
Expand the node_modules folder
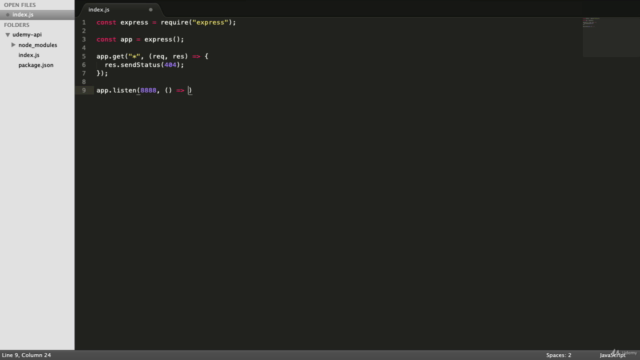(x=13, y=45)
